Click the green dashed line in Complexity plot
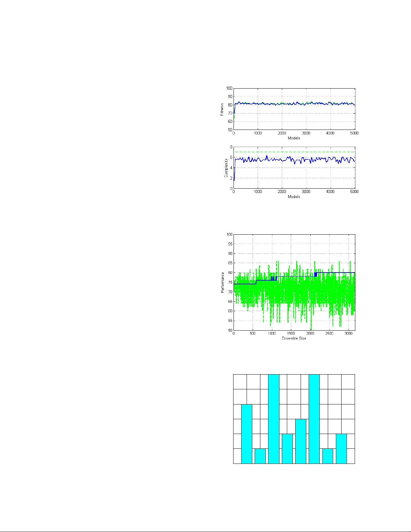 [x=294, y=152]
